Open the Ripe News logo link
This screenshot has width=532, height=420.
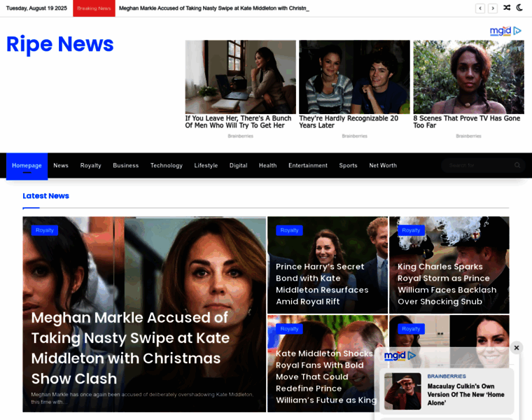(x=60, y=44)
